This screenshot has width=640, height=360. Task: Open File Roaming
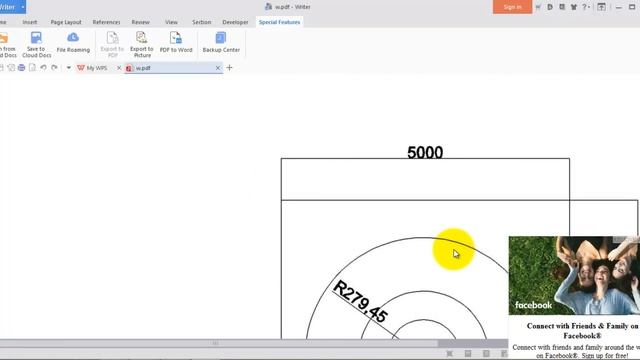(73, 42)
